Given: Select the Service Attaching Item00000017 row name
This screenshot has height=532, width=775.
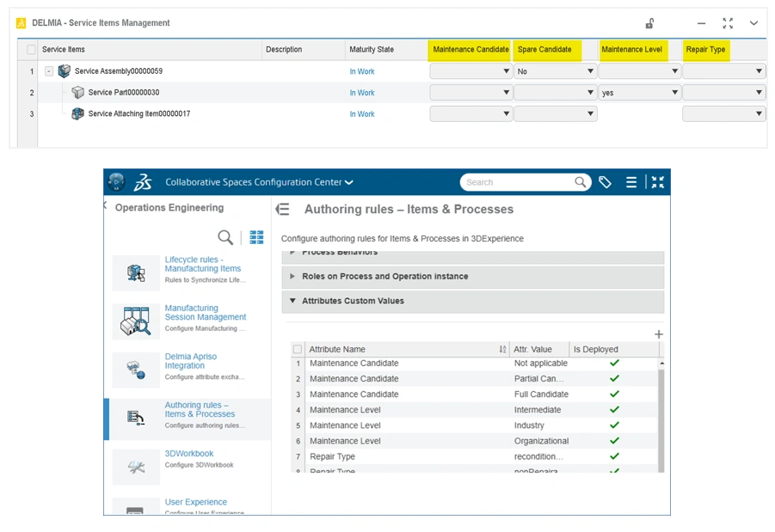Looking at the screenshot, I should [x=138, y=113].
